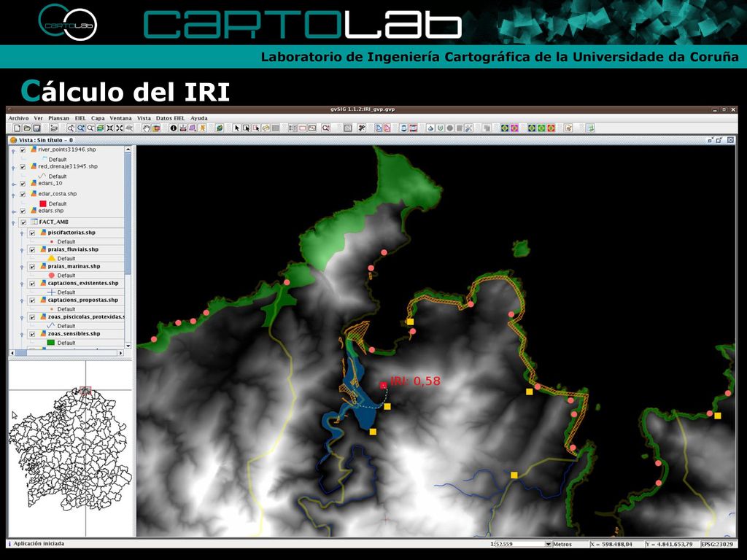Click the green diamond IRI icon
This screenshot has width=747, height=560.
point(541,128)
